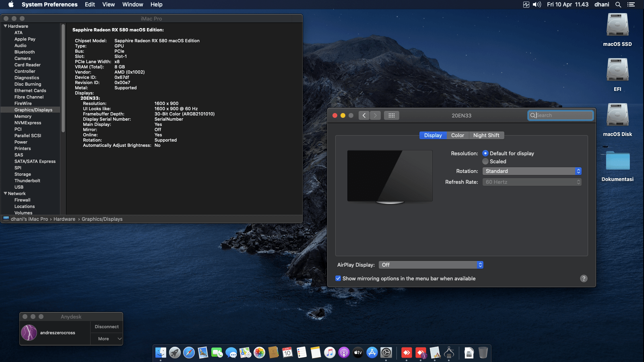Click Hardware in the bottom path bar

(64, 219)
